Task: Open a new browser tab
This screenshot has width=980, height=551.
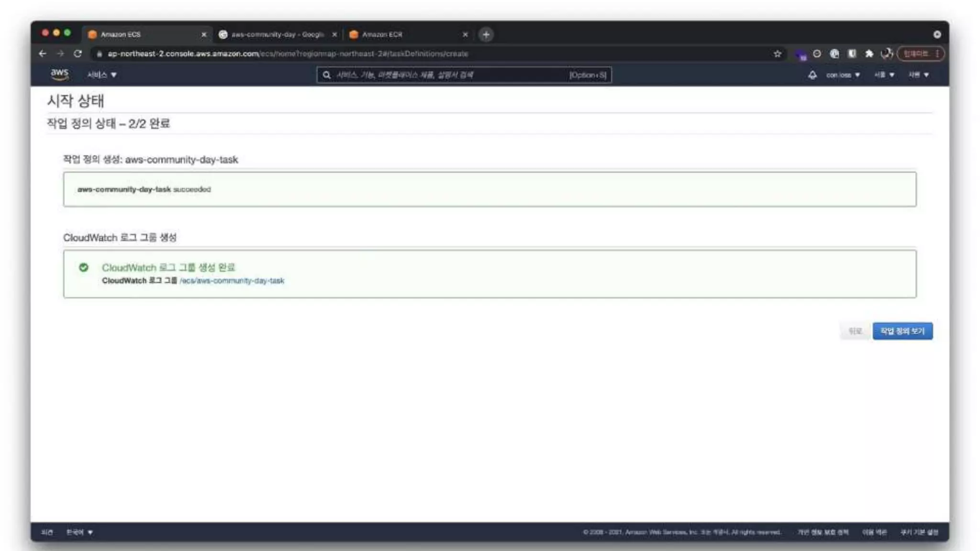Action: [486, 34]
